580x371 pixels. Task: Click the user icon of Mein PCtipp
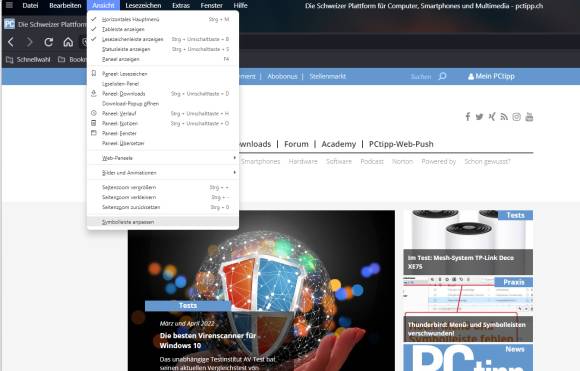click(471, 77)
